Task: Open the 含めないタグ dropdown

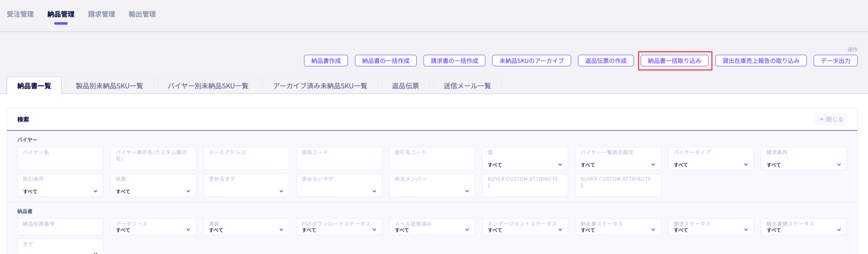Action: click(x=339, y=185)
